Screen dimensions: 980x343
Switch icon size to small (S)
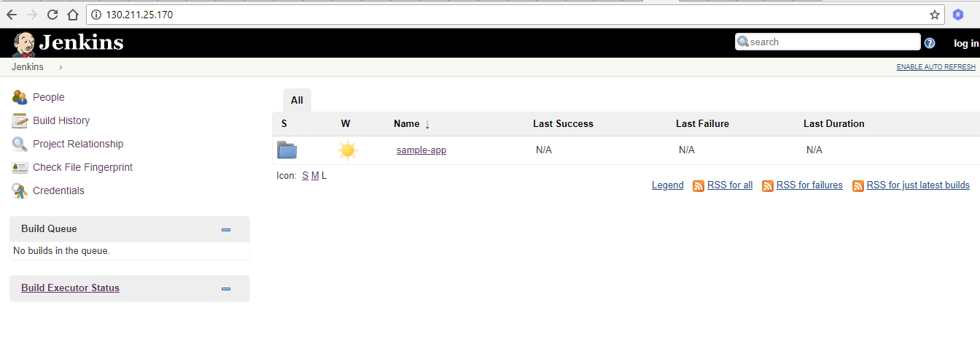[x=305, y=176]
